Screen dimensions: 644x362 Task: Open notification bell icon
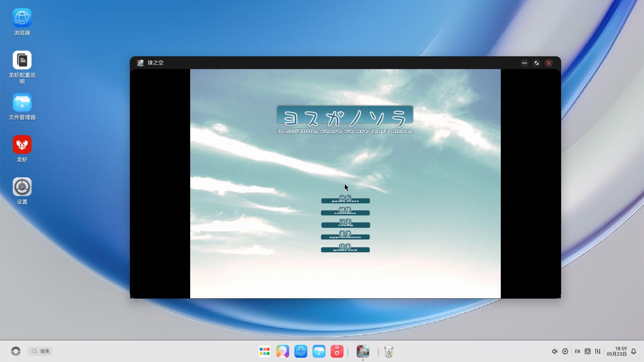tap(634, 351)
